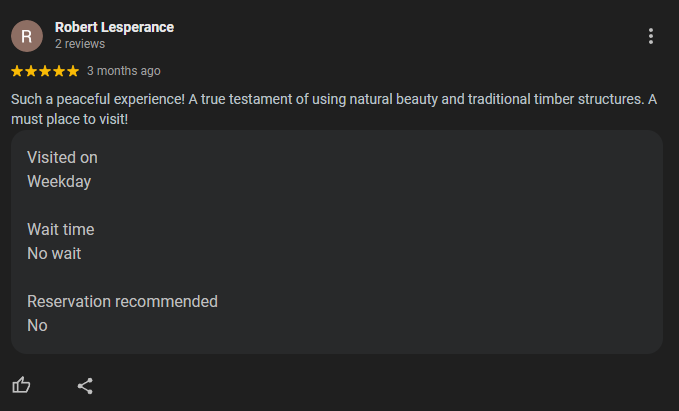Click the fifth gold star
The width and height of the screenshot is (679, 411).
[x=73, y=71]
